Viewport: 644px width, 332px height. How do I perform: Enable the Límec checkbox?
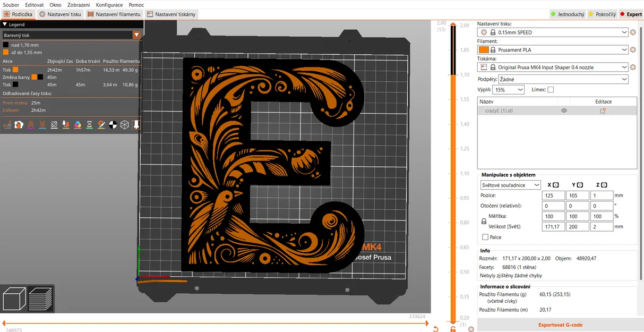pos(551,90)
